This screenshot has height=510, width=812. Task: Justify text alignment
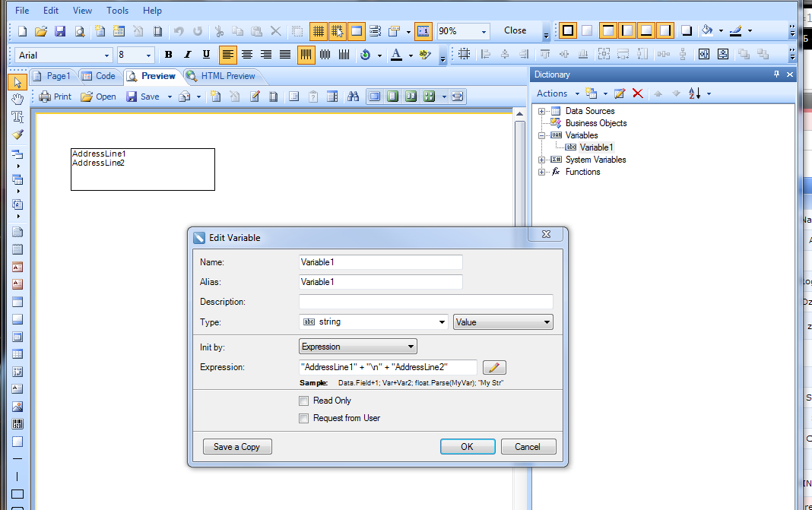click(x=285, y=55)
